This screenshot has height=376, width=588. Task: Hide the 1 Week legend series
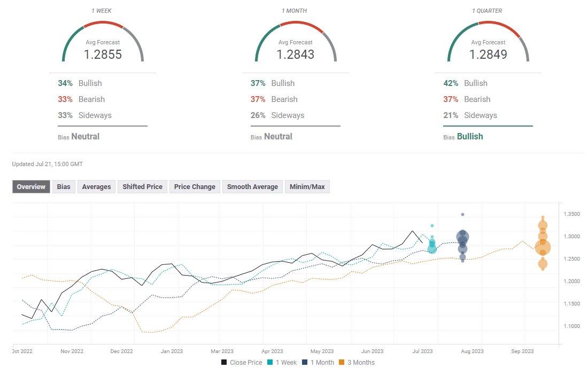click(284, 363)
